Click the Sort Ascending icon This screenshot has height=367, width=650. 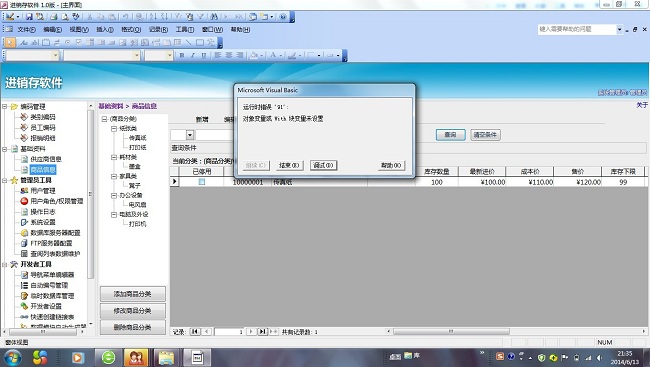click(x=153, y=17)
